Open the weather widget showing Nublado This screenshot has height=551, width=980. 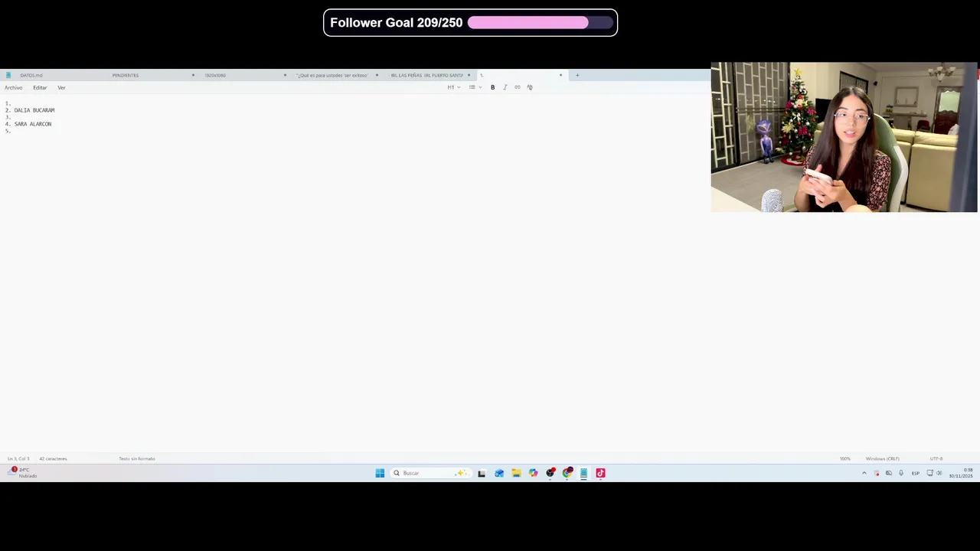pyautogui.click(x=22, y=473)
